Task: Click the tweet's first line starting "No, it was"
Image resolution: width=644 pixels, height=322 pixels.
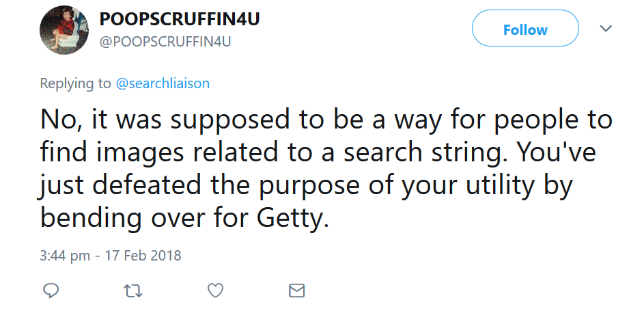Action: tap(326, 121)
